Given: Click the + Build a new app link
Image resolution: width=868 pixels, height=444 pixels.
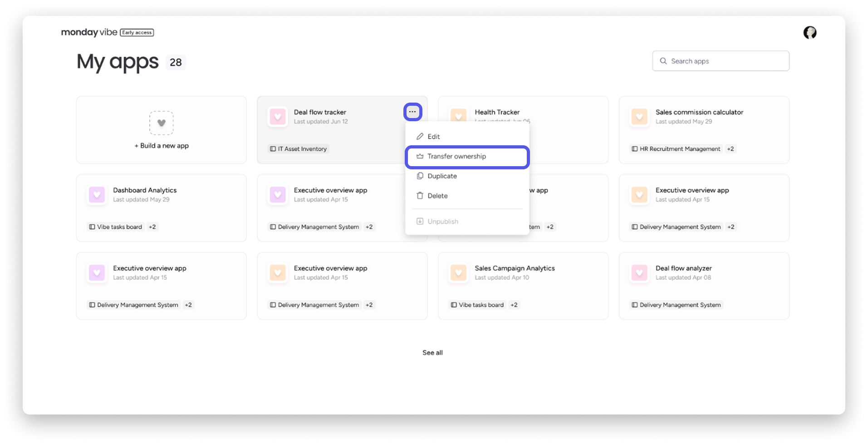Looking at the screenshot, I should tap(162, 146).
